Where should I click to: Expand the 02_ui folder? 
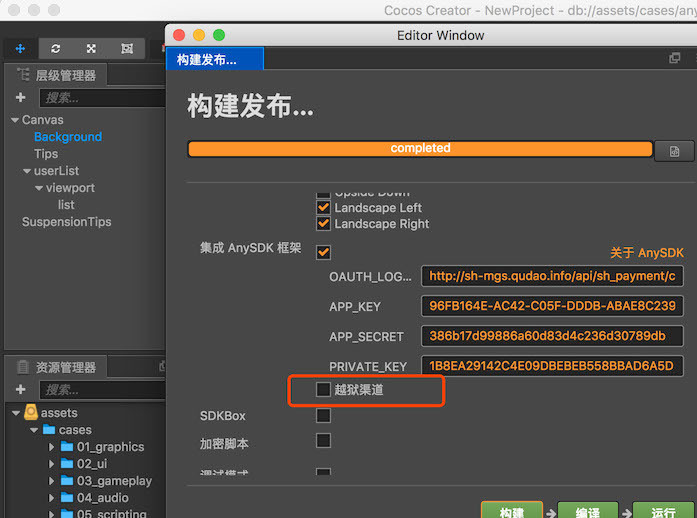click(x=52, y=464)
